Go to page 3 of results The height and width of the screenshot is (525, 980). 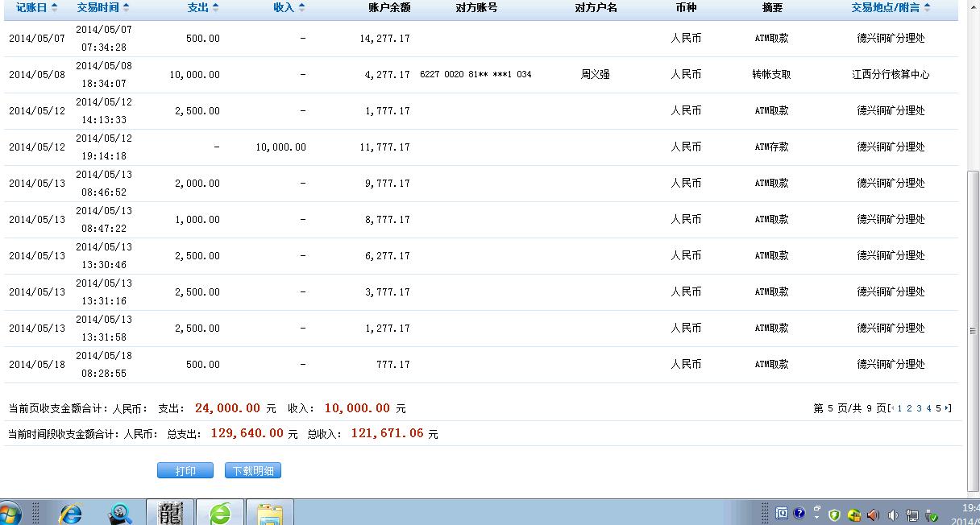point(919,409)
